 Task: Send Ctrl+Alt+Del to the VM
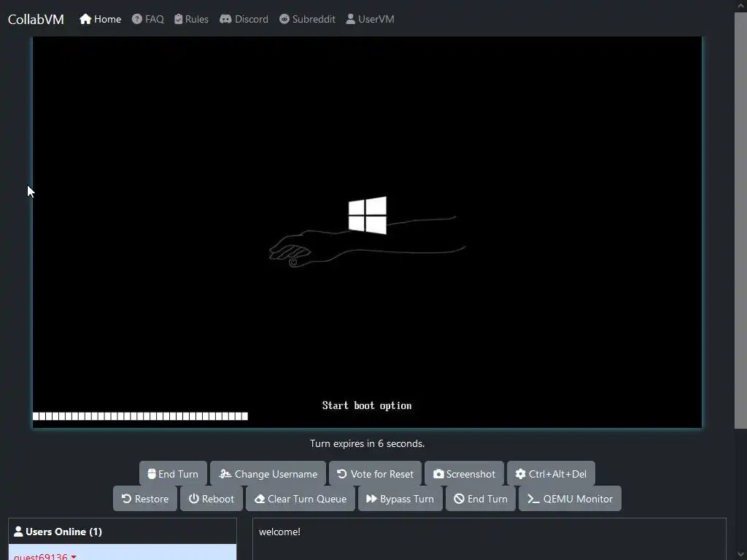(551, 474)
